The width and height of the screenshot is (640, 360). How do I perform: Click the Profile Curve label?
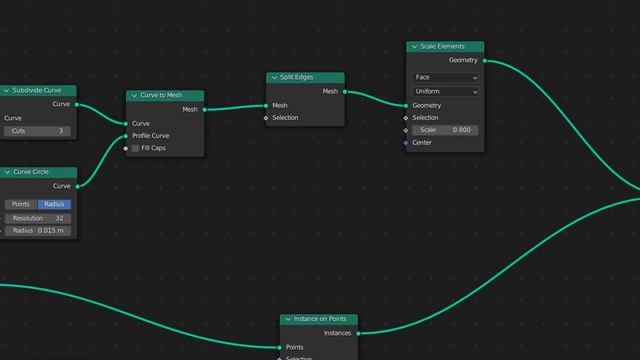click(x=151, y=136)
